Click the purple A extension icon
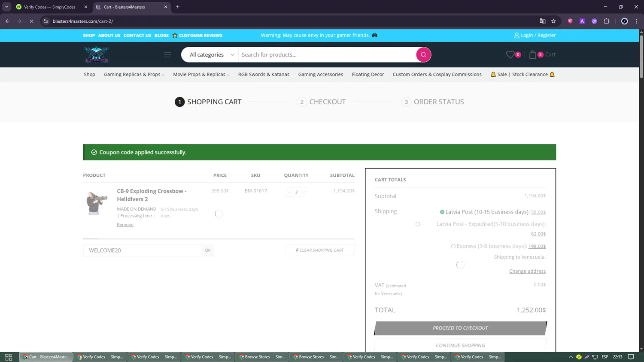This screenshot has width=644, height=362. tap(582, 21)
